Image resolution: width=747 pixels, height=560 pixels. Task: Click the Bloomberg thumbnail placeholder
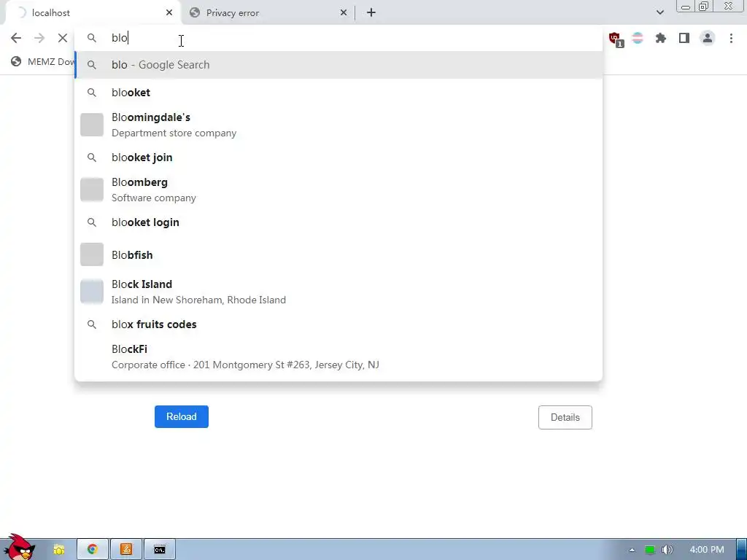pos(92,190)
